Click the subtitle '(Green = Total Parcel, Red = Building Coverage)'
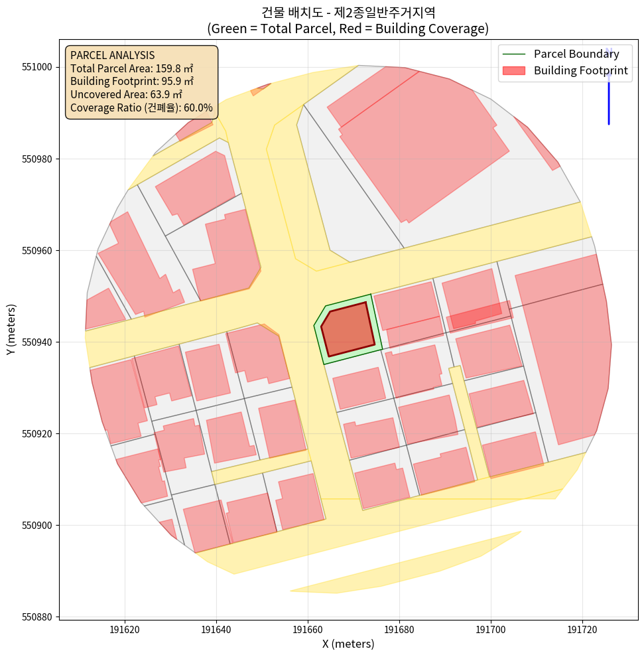This screenshot has width=644, height=657. pos(348,29)
